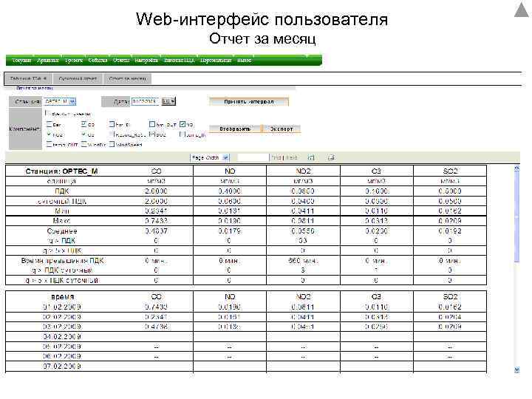Open the Настройки menu item

(146, 61)
